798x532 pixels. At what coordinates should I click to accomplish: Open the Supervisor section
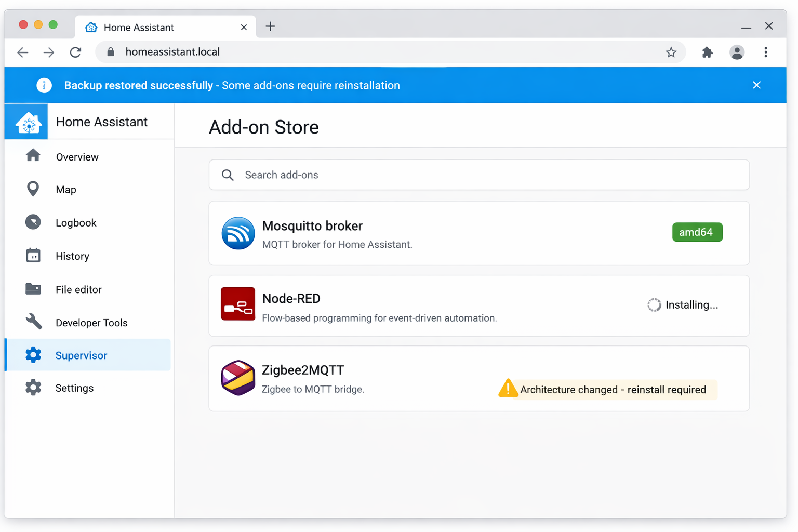point(82,355)
